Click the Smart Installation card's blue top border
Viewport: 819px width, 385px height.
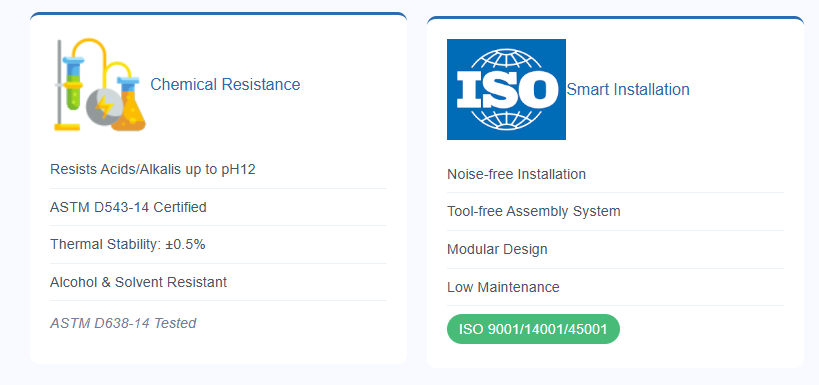click(x=615, y=18)
